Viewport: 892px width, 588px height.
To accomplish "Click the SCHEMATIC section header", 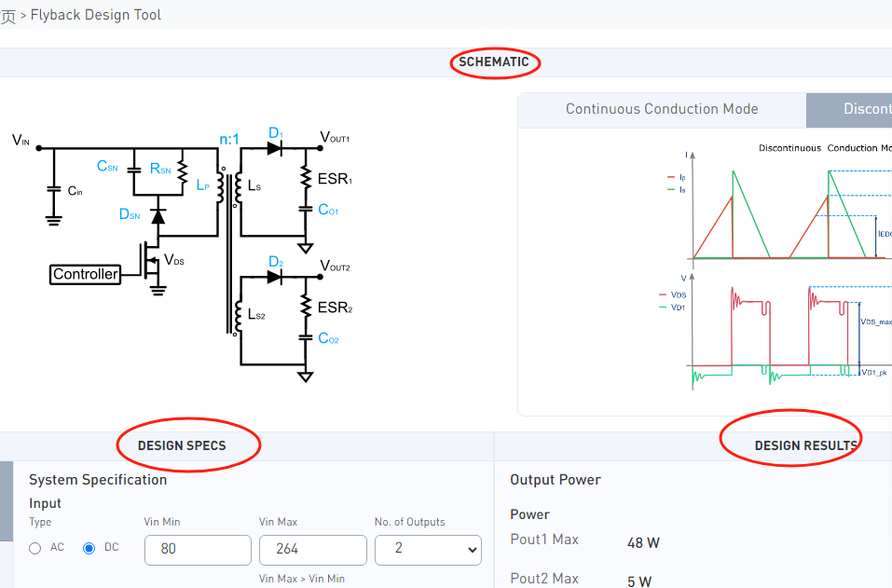I will click(x=494, y=62).
